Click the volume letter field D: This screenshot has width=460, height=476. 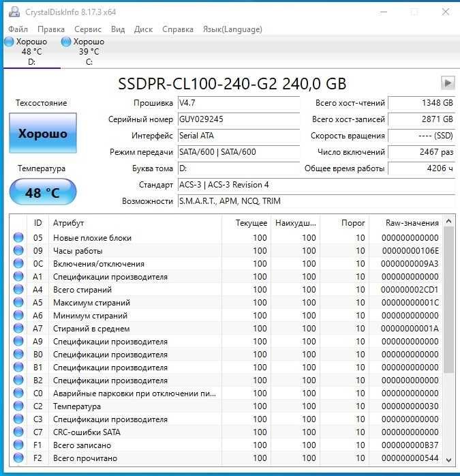coord(239,168)
